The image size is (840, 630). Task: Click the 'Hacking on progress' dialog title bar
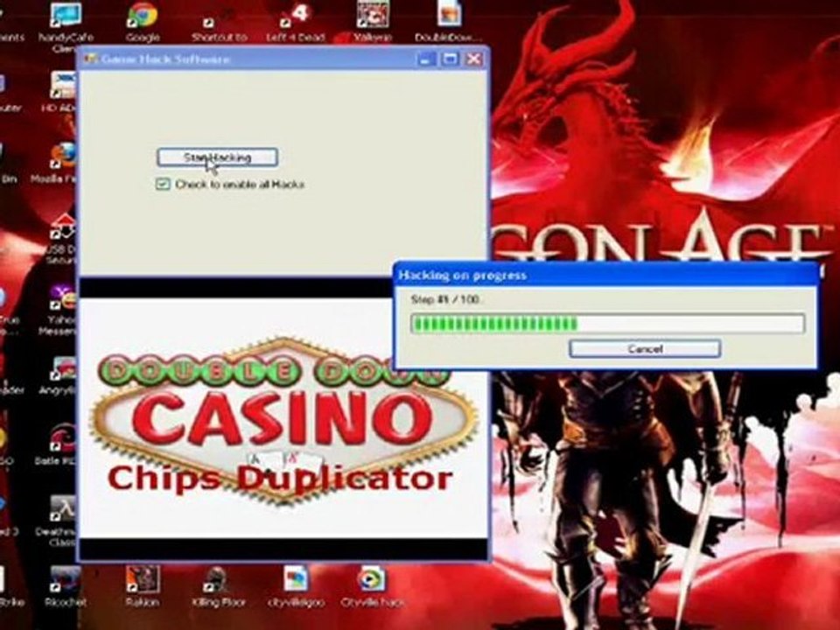tap(605, 276)
